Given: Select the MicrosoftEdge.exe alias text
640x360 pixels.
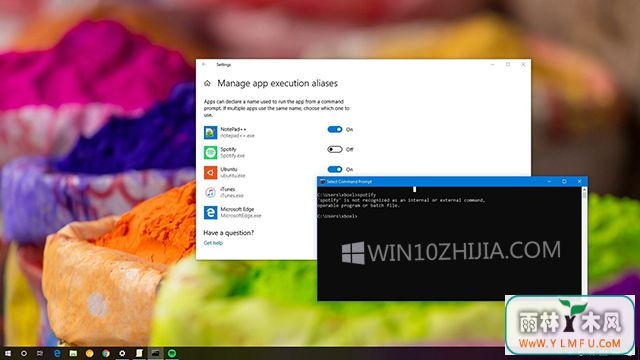Looking at the screenshot, I should point(241,216).
